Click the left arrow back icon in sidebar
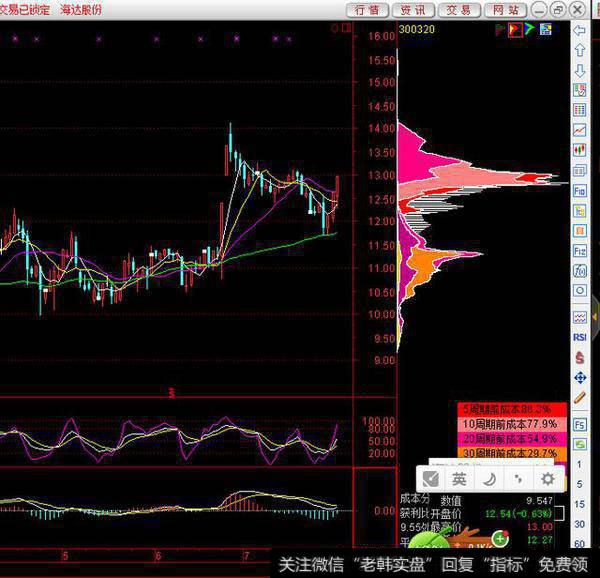600x578 pixels. (579, 29)
